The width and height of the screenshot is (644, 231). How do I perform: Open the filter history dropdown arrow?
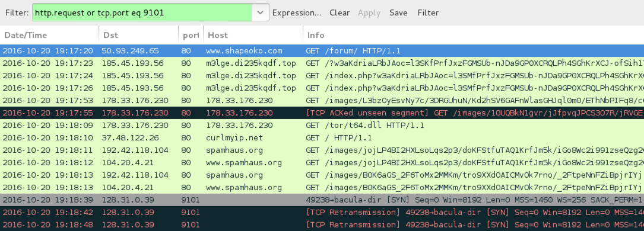tap(261, 12)
